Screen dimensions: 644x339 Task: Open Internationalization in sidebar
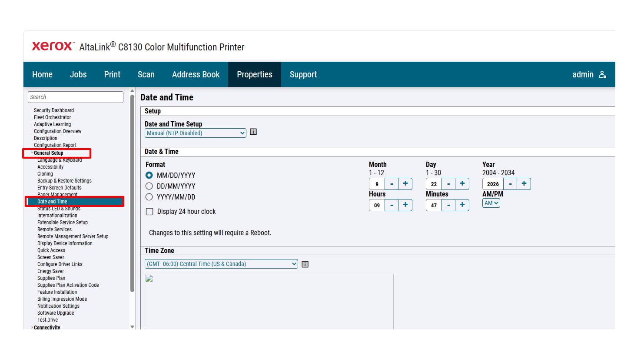(57, 216)
